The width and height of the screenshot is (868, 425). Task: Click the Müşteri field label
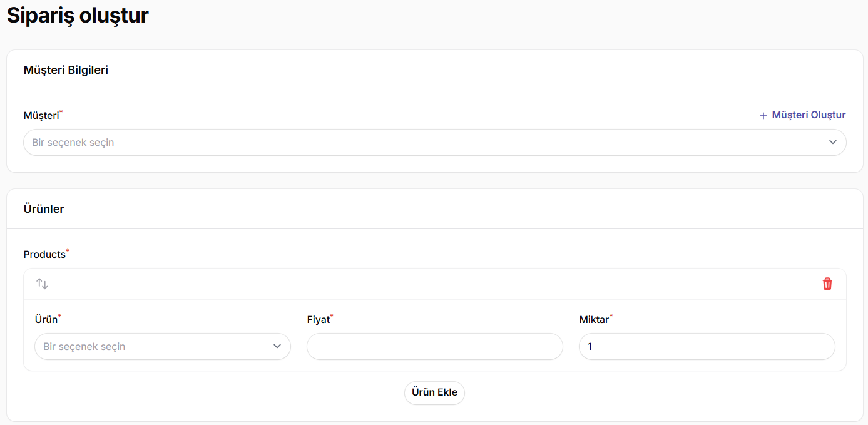[x=41, y=115]
